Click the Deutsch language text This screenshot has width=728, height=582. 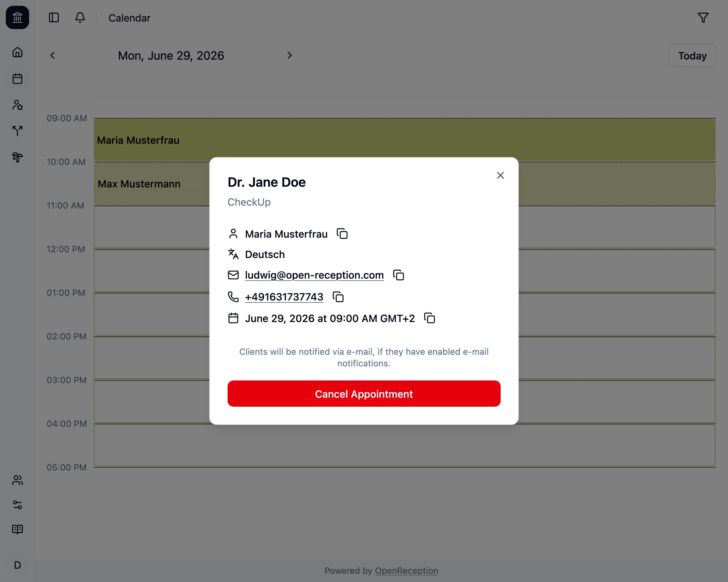coord(265,254)
